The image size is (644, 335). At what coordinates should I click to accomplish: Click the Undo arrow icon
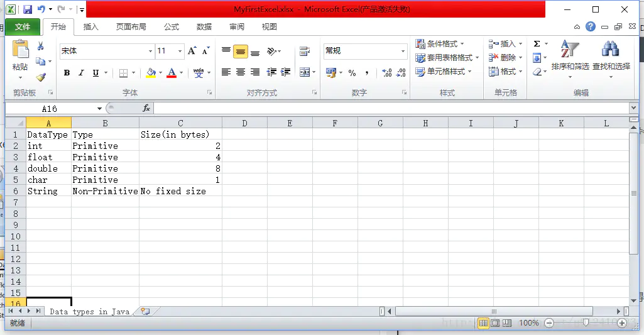[x=41, y=9]
